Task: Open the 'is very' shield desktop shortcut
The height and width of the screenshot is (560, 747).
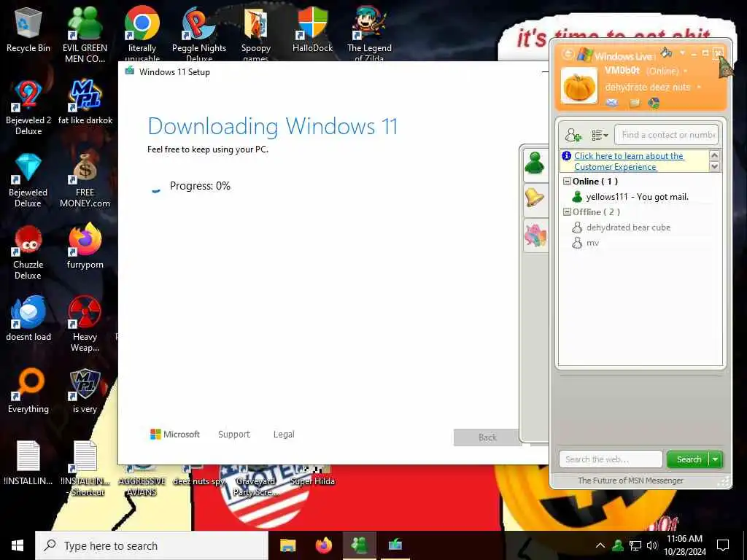Action: [85, 391]
